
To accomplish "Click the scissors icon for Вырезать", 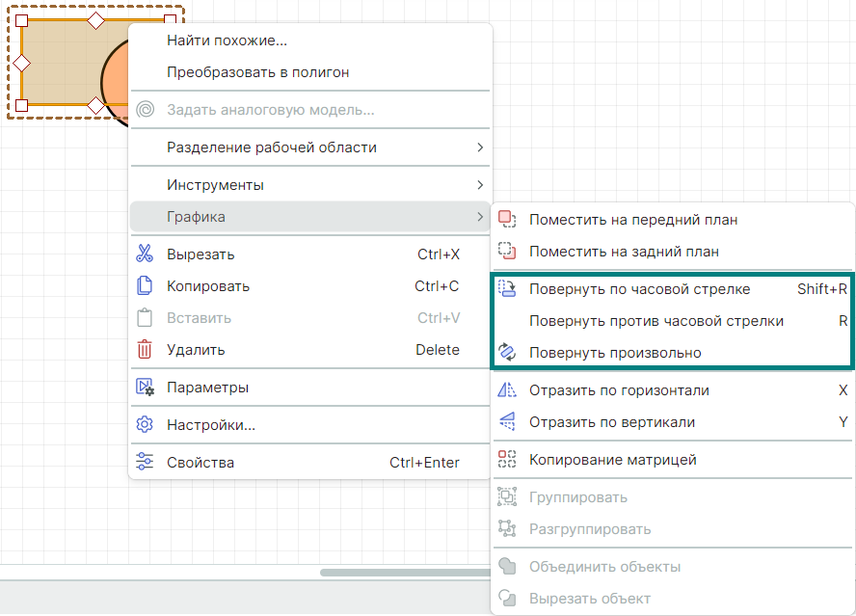I will (x=145, y=254).
